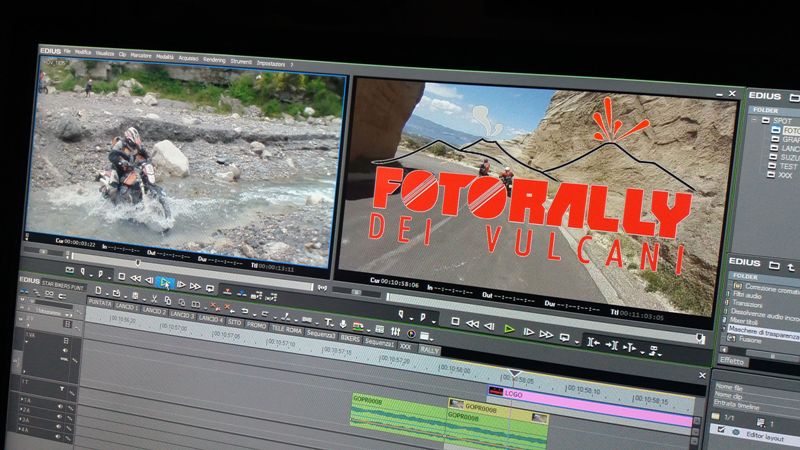Image resolution: width=800 pixels, height=450 pixels.
Task: Expand audio track 3A triangle
Action: click(20, 419)
